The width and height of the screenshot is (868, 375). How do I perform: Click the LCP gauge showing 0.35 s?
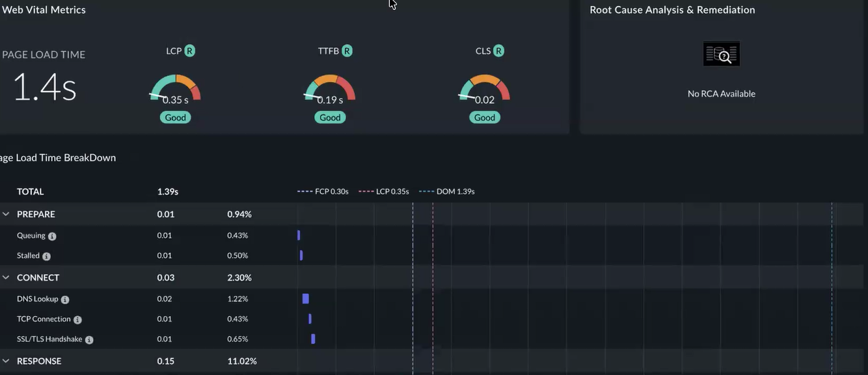175,90
